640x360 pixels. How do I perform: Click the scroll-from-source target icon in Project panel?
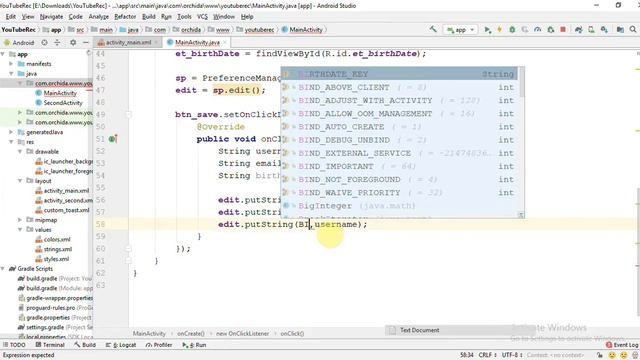pyautogui.click(x=44, y=42)
